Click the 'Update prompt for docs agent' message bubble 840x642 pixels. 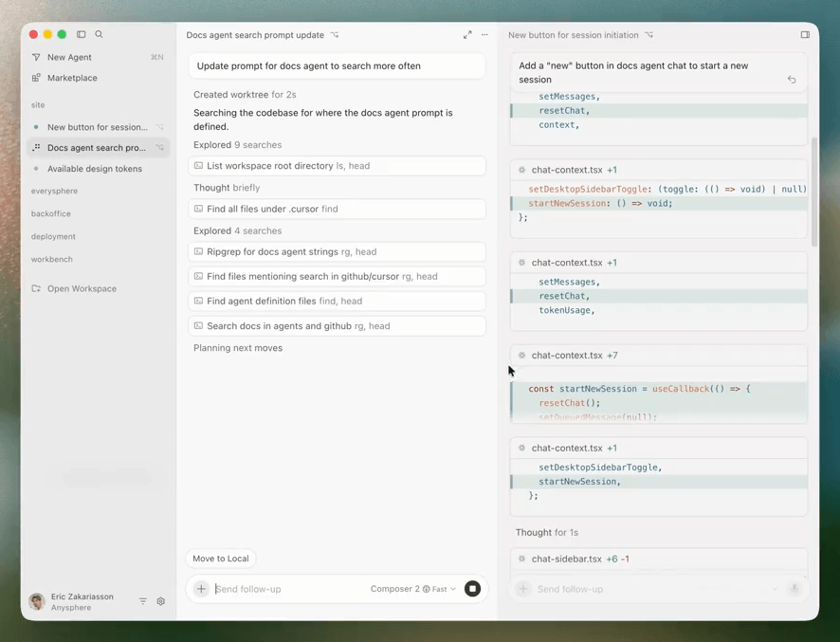(337, 66)
